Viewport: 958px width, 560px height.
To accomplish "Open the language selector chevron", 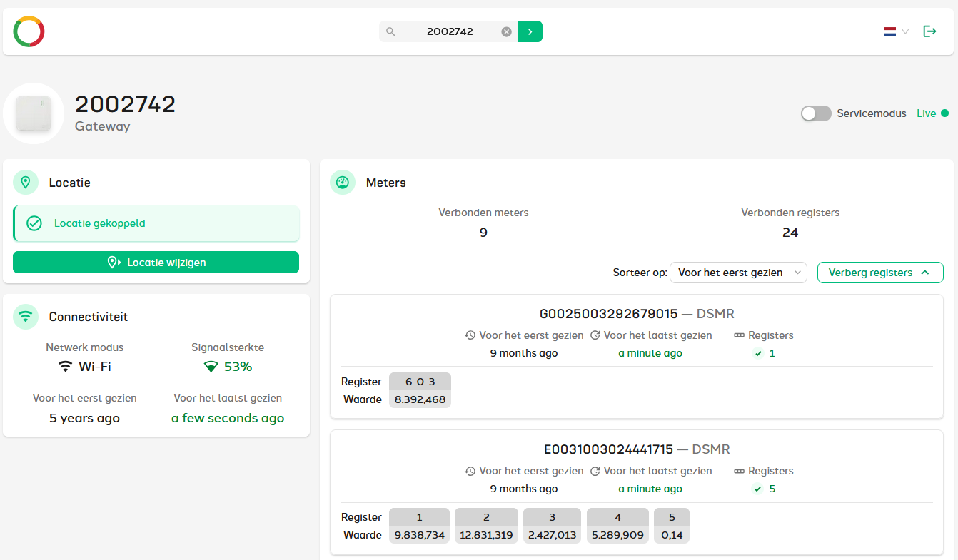I will 905,31.
